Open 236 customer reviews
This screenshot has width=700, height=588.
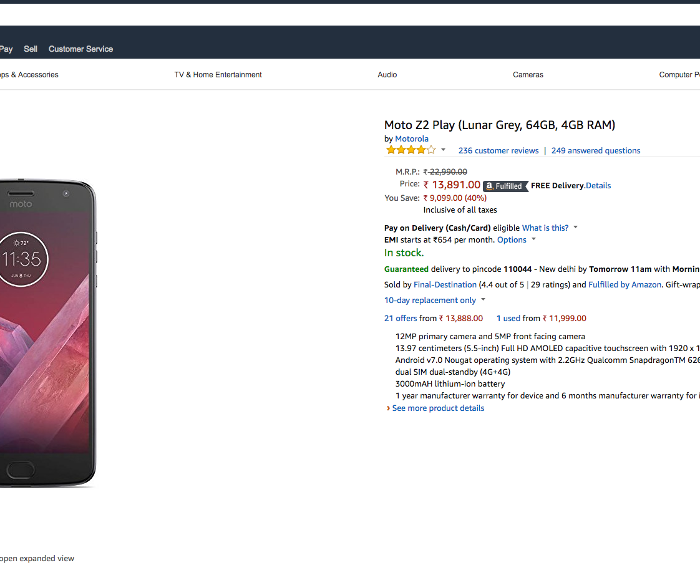tap(498, 151)
